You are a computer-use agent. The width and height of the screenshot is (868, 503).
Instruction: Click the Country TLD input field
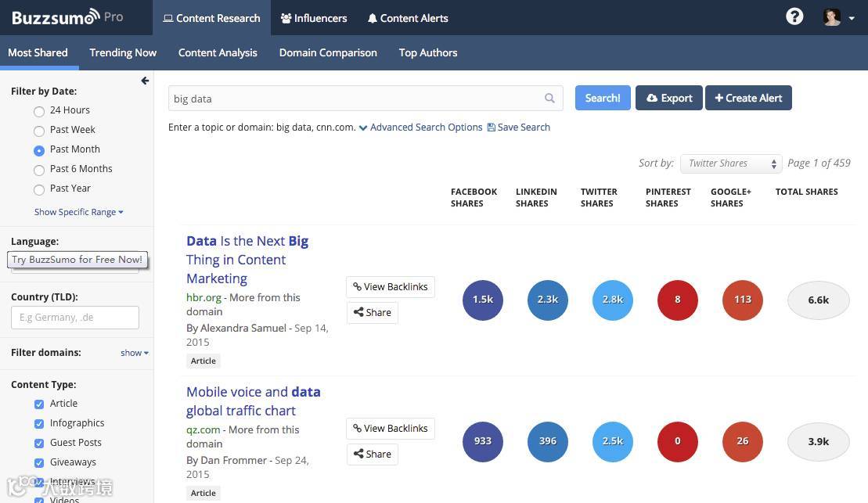coord(75,318)
